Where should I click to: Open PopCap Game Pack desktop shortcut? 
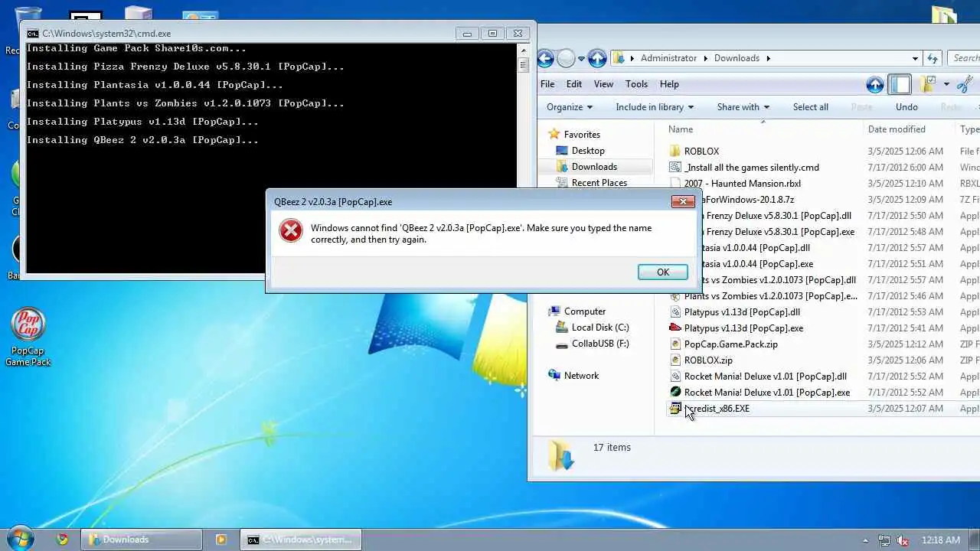point(28,337)
